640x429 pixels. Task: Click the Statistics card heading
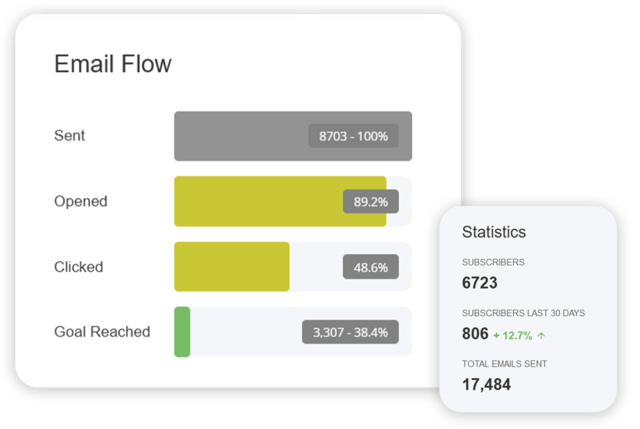tap(493, 232)
